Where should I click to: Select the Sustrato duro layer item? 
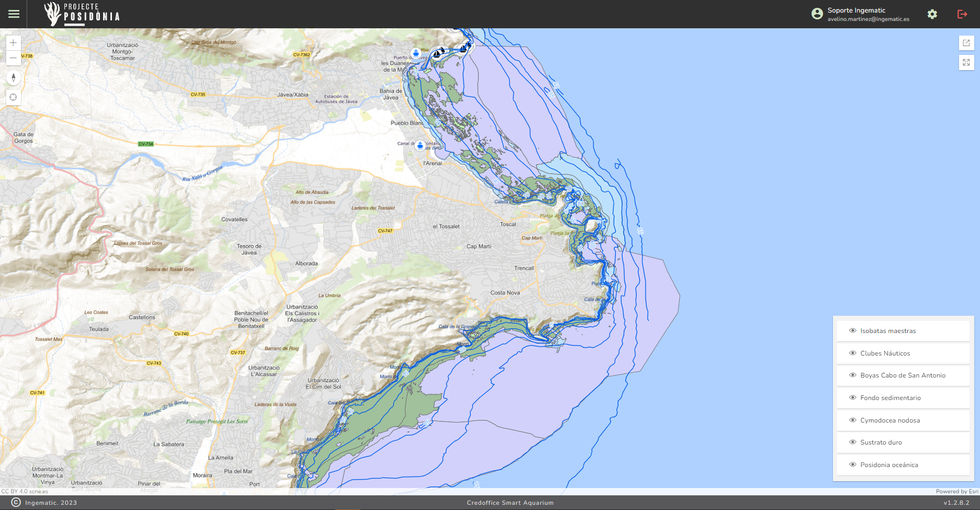point(881,442)
